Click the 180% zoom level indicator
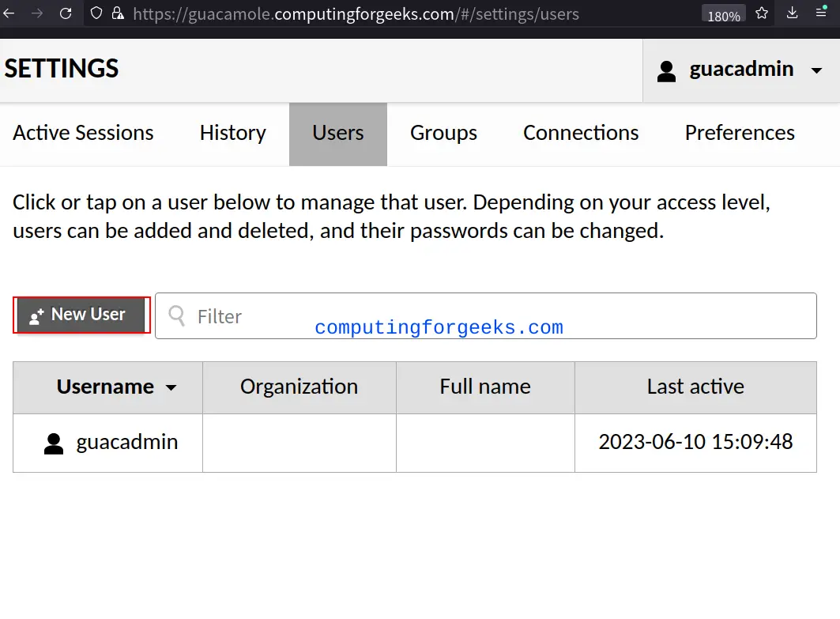The width and height of the screenshot is (840, 619). coord(723,14)
